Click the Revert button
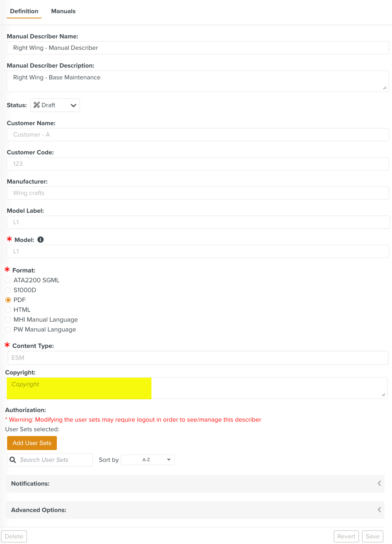 (346, 536)
